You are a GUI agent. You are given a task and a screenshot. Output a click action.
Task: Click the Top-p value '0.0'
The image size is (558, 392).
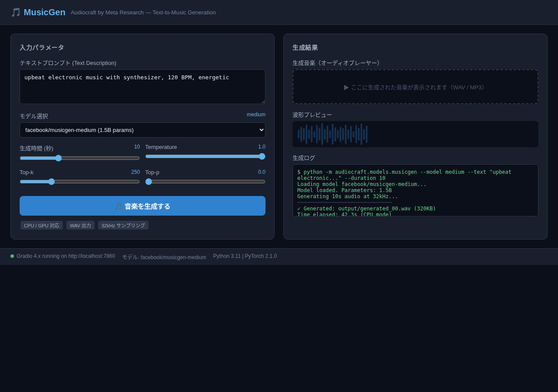tap(262, 172)
